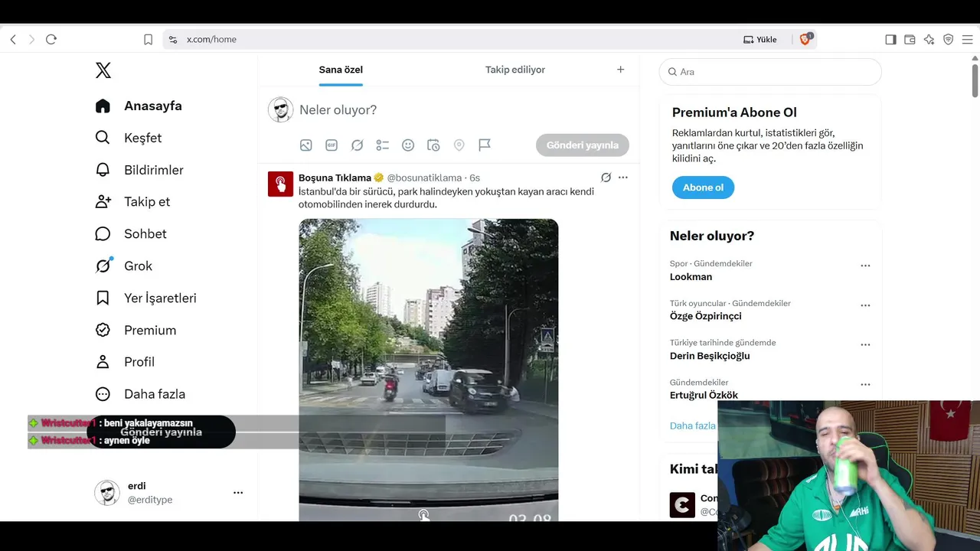Image resolution: width=980 pixels, height=551 pixels.
Task: Open more options for Derin Beşikçioğlu trend
Action: [x=865, y=345]
